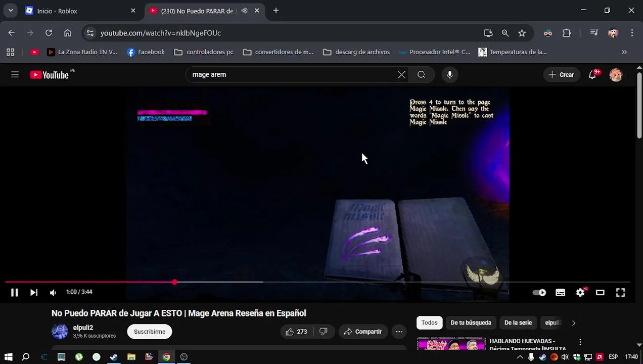
Task: Subscribe with the Suscribirse button
Action: click(x=150, y=332)
